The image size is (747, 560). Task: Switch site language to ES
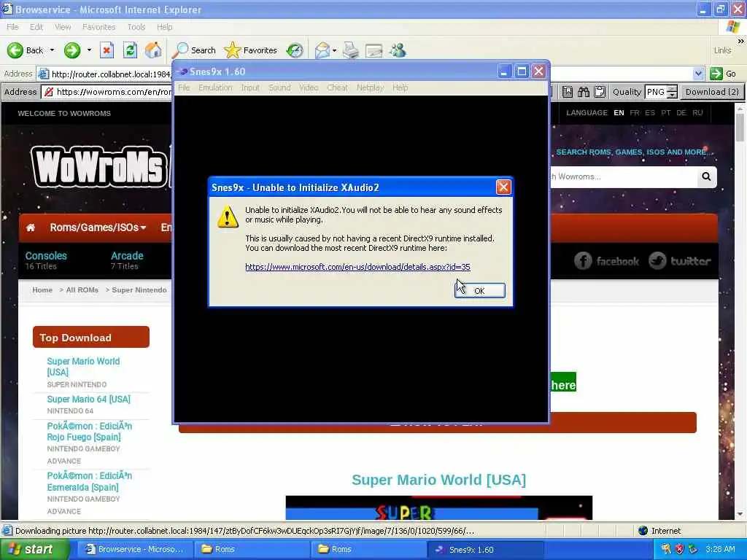click(x=650, y=113)
